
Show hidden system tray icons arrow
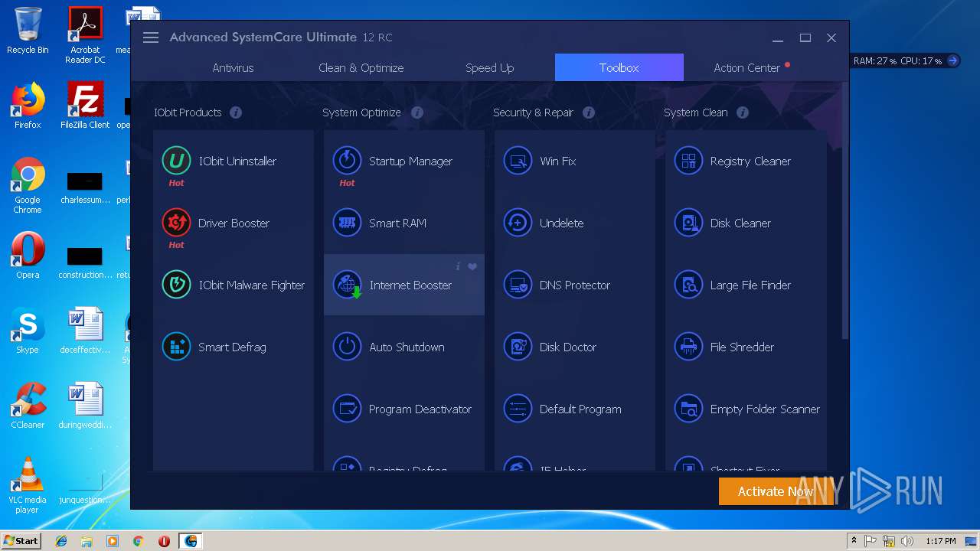[854, 541]
